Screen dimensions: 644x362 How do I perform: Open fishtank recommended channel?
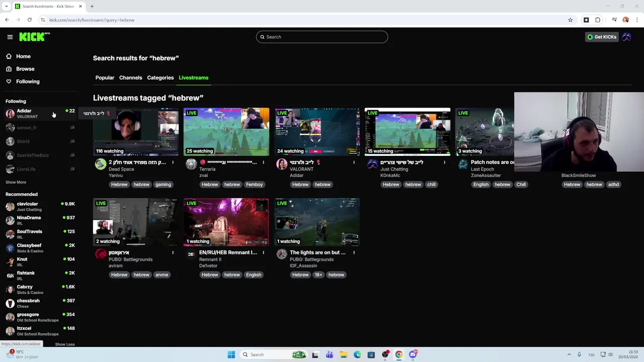click(x=39, y=276)
